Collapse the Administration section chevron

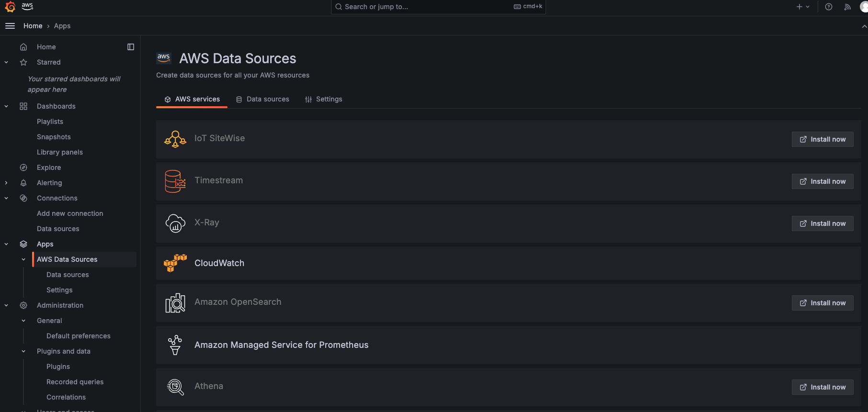(x=6, y=305)
